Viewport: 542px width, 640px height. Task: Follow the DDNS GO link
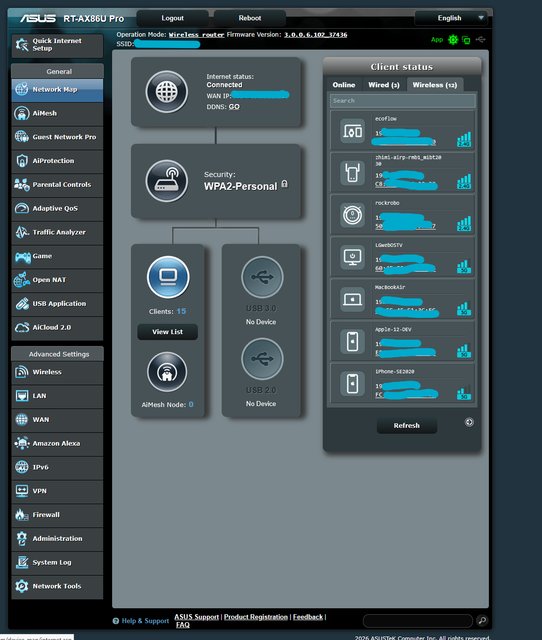point(234,107)
